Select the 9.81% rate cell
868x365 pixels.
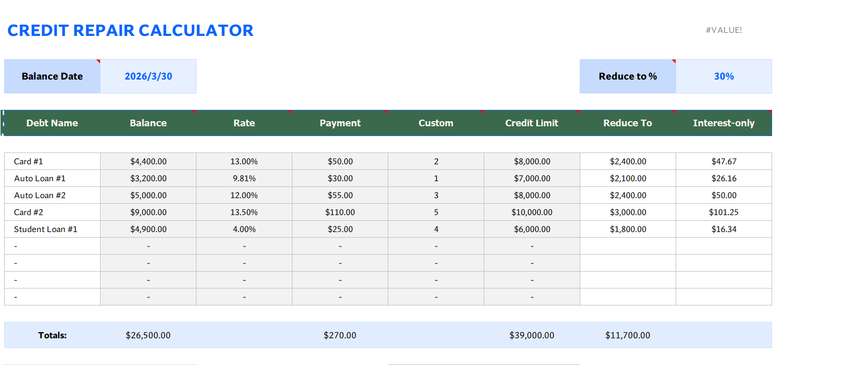click(244, 178)
